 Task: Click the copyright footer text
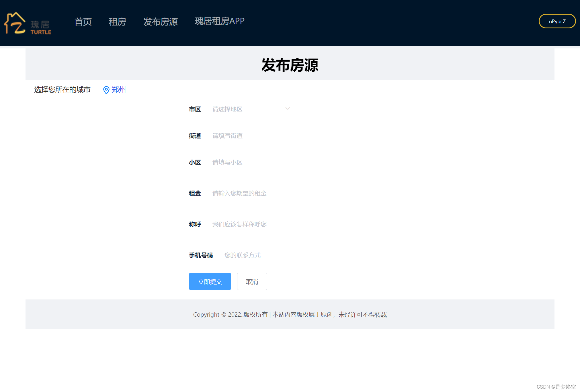pos(290,315)
